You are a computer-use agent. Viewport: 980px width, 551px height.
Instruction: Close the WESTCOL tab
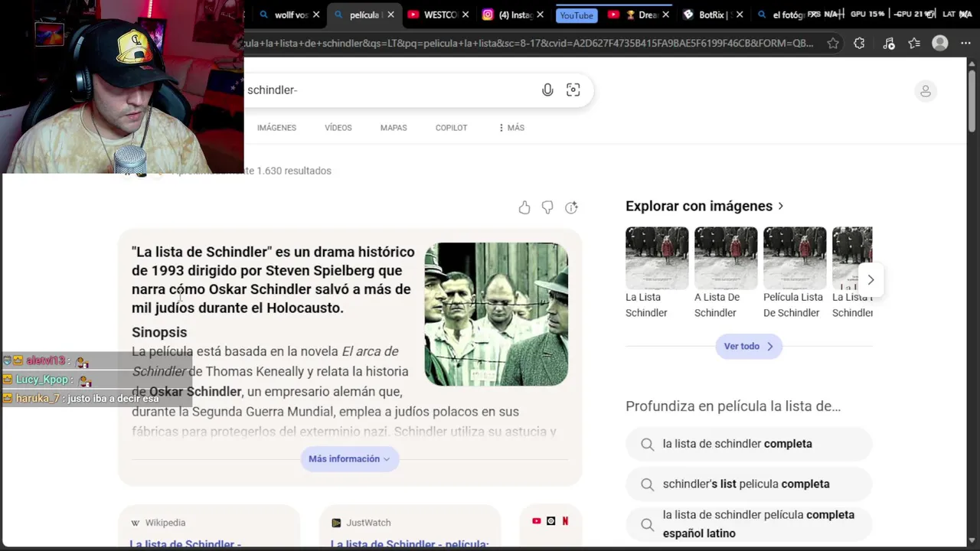coord(465,15)
